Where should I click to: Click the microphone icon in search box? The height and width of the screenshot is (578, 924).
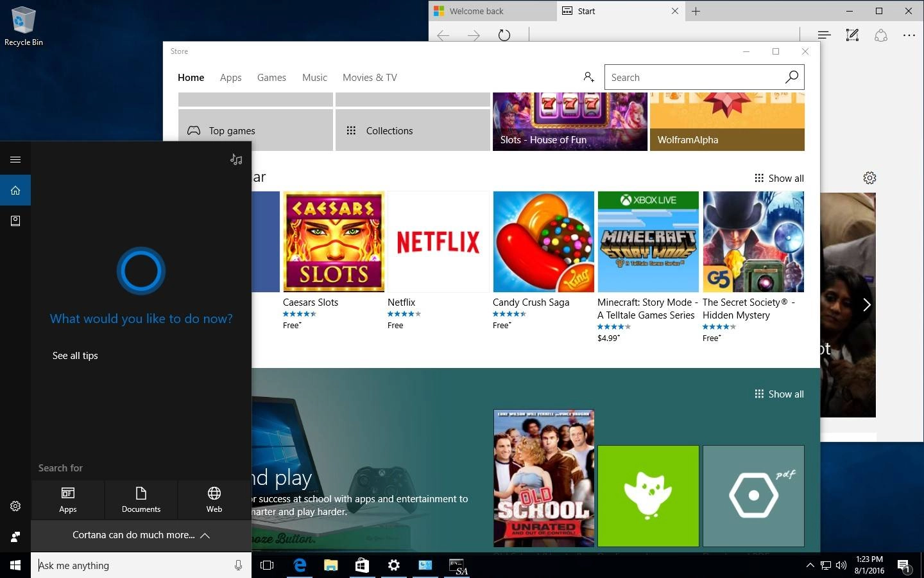click(x=238, y=565)
